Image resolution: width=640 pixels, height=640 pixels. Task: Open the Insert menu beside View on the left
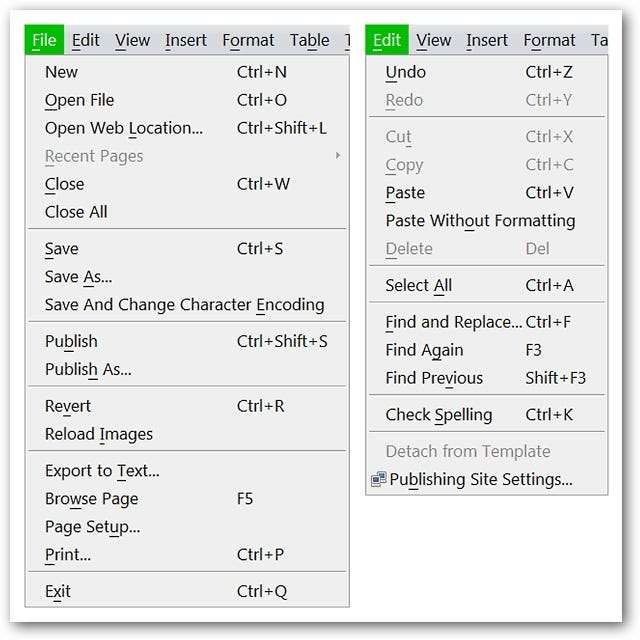coord(186,41)
